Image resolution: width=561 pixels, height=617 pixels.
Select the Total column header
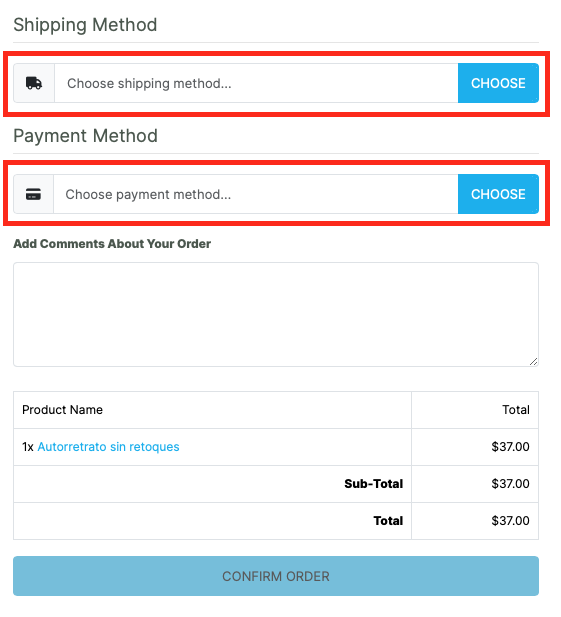click(x=516, y=410)
